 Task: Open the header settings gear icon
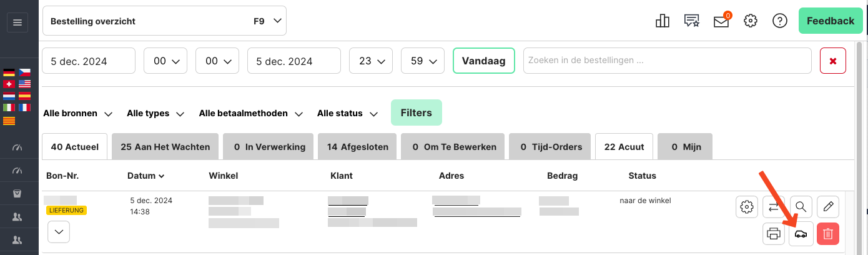point(751,21)
